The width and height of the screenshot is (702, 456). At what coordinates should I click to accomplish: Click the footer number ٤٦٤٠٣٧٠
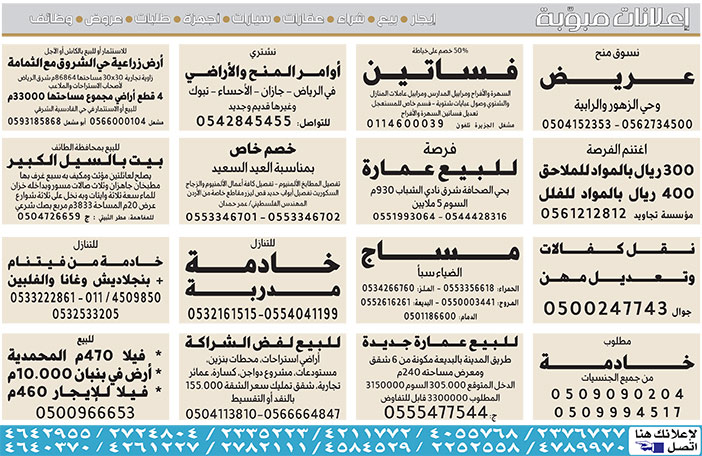tap(48, 447)
